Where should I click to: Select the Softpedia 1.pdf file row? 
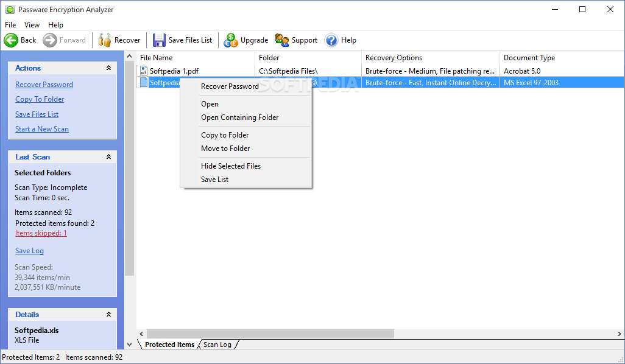click(x=380, y=71)
